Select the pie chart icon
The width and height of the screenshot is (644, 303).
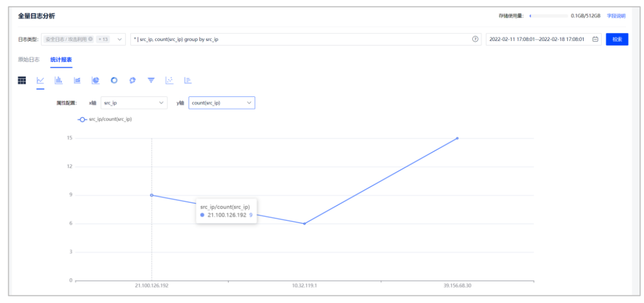95,81
